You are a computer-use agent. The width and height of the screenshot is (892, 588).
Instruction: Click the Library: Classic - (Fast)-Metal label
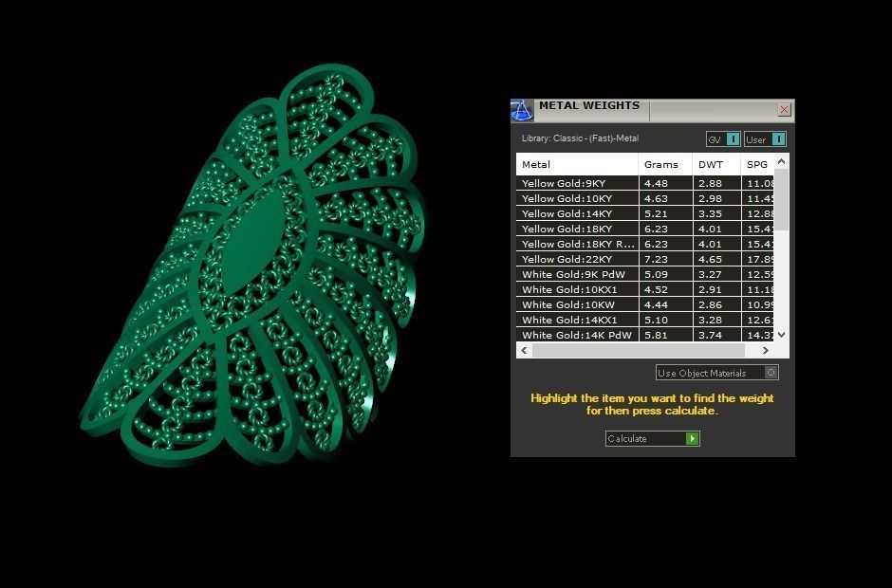tap(580, 138)
